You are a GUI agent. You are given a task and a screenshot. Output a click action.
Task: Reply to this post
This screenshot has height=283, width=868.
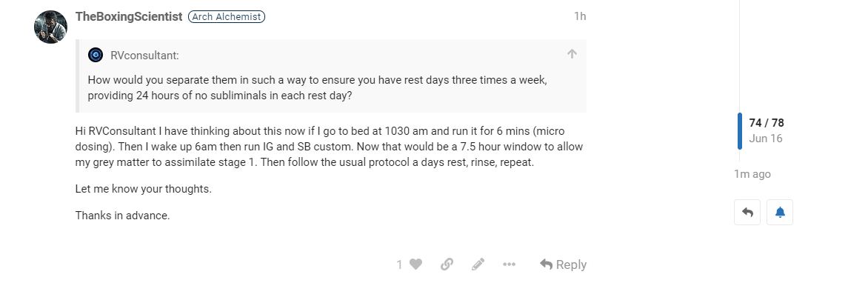click(x=563, y=264)
